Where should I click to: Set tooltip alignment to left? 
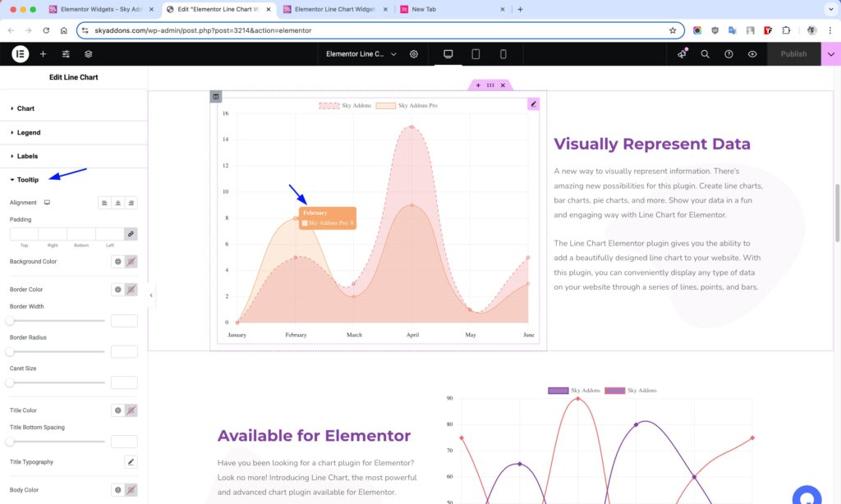(x=104, y=203)
